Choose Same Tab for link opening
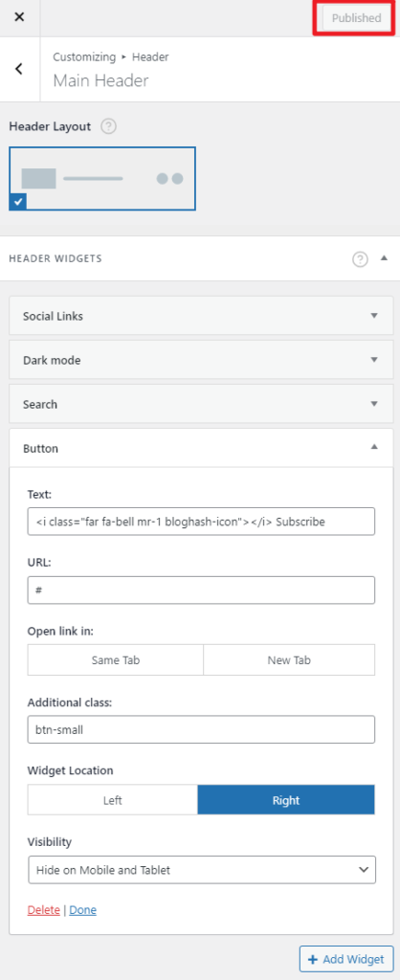 [115, 660]
